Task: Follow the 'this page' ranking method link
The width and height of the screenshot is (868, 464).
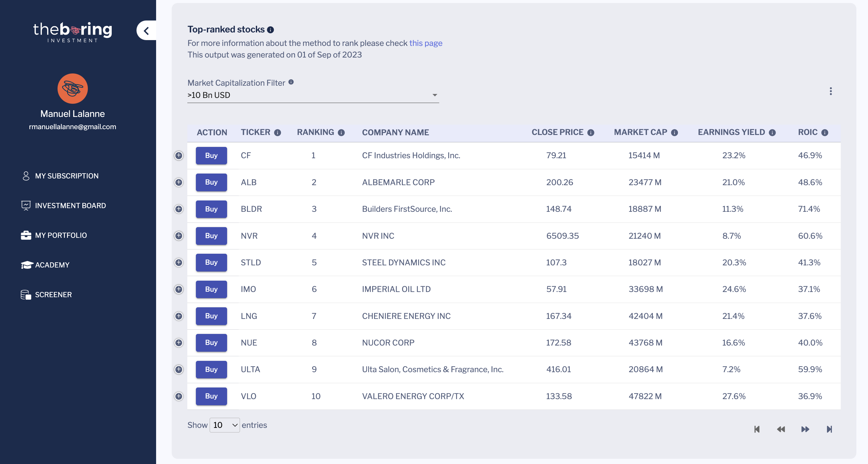Action: point(425,43)
